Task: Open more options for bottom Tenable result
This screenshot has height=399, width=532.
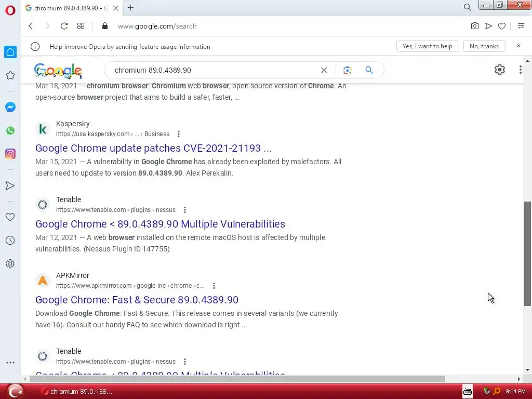Action: click(185, 362)
